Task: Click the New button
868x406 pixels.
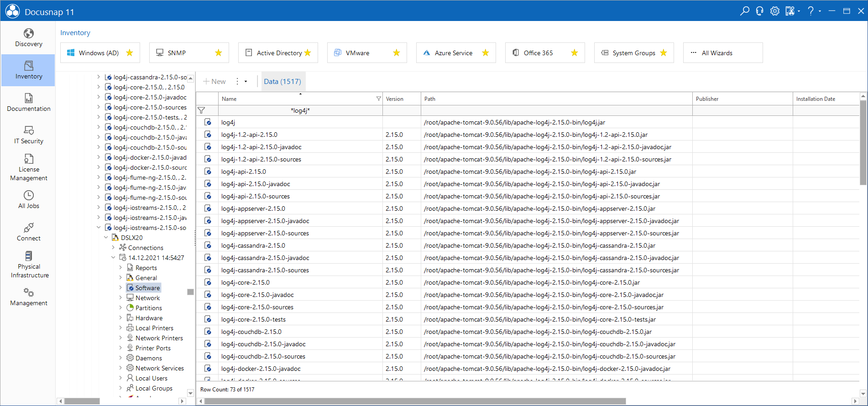Action: (214, 81)
